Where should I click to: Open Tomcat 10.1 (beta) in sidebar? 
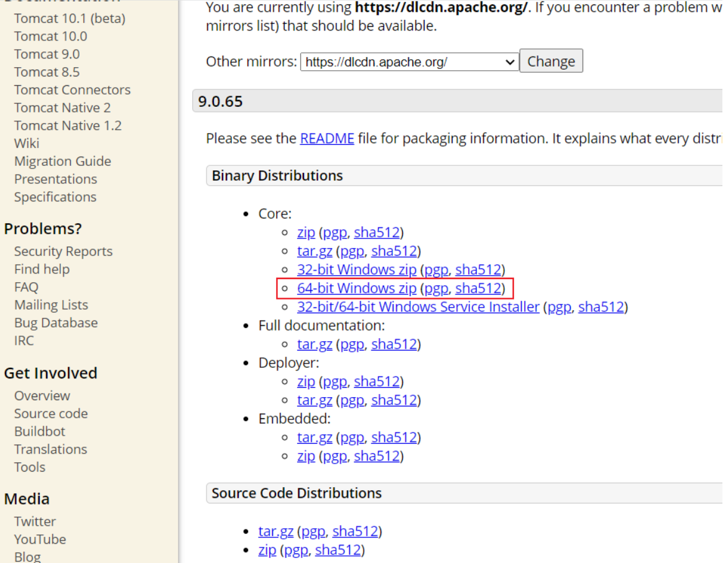[70, 18]
